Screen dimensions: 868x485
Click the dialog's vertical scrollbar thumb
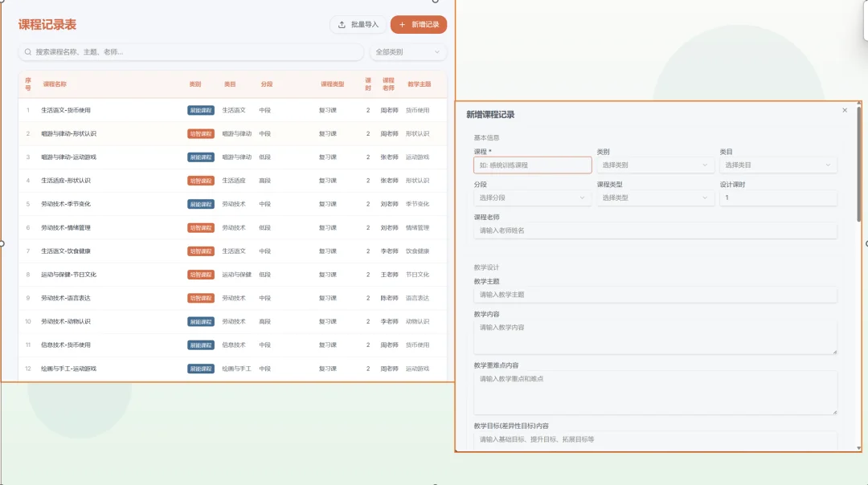[858, 163]
